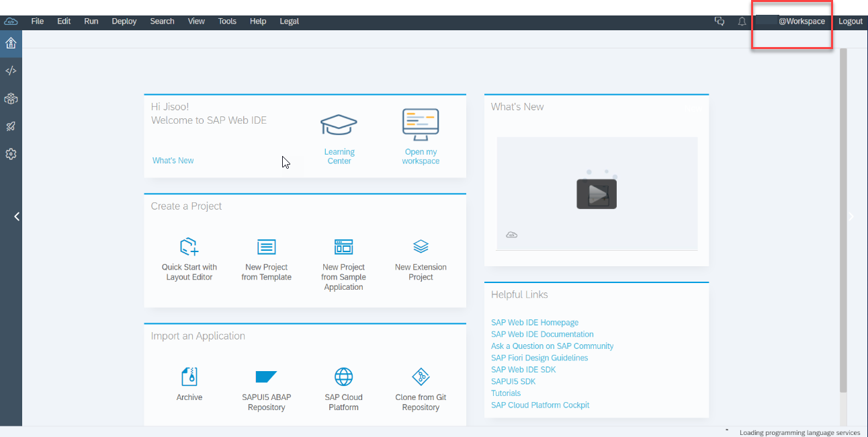Open the Tutorials link
The image size is (868, 437).
point(506,393)
